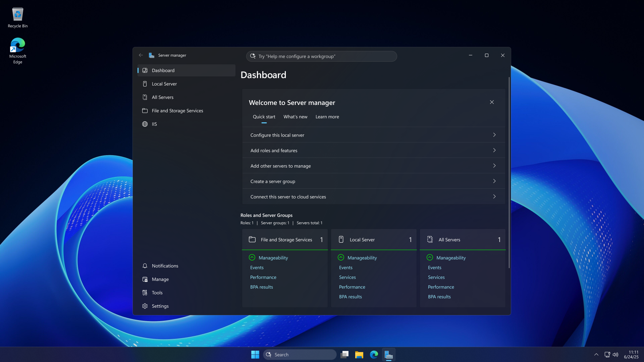Open Notifications bell icon

click(x=145, y=266)
